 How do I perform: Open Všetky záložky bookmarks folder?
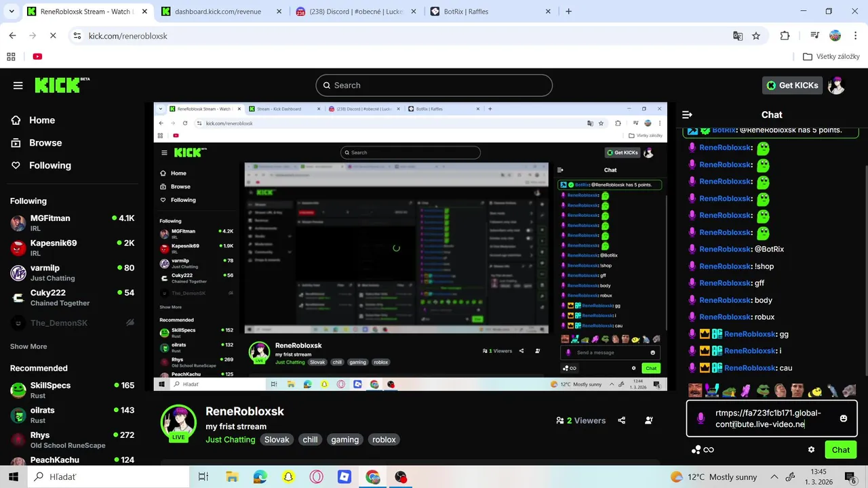point(831,56)
